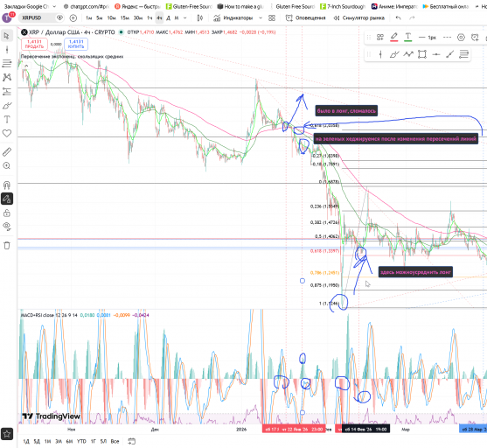
Task: Select the zigzag path tool in favorites toolbar
Action: tap(408, 55)
